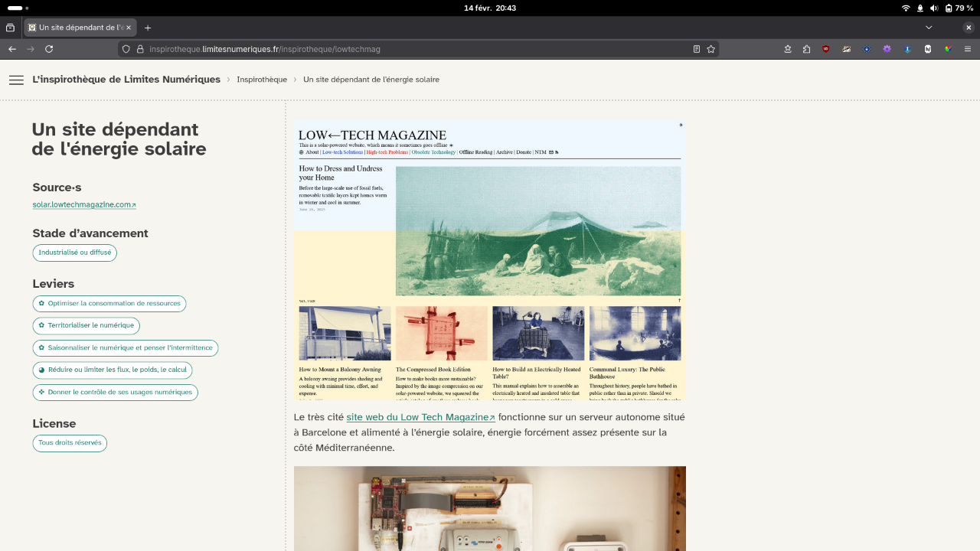Go to L'inspirothèque de Limites Numériques home
Viewport: 980px width, 551px height.
126,80
